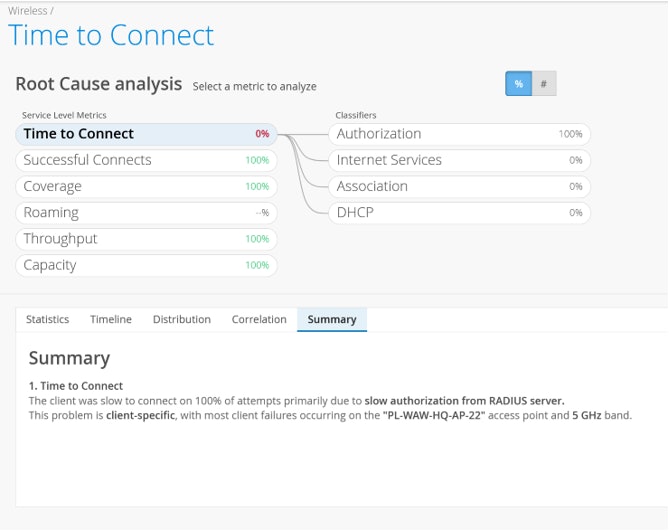Screen dimensions: 669x532
Task: Select the Successful Connects metric
Action: point(146,160)
